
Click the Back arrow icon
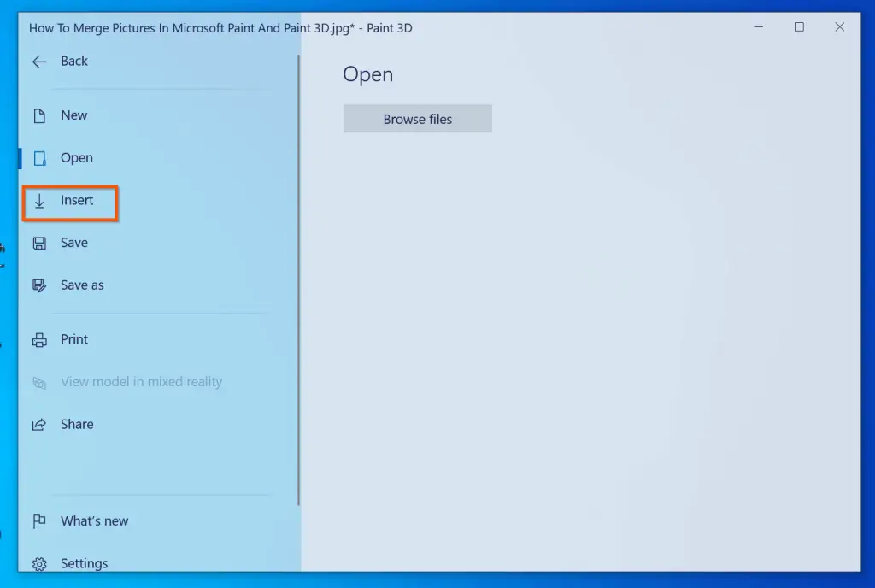[39, 62]
